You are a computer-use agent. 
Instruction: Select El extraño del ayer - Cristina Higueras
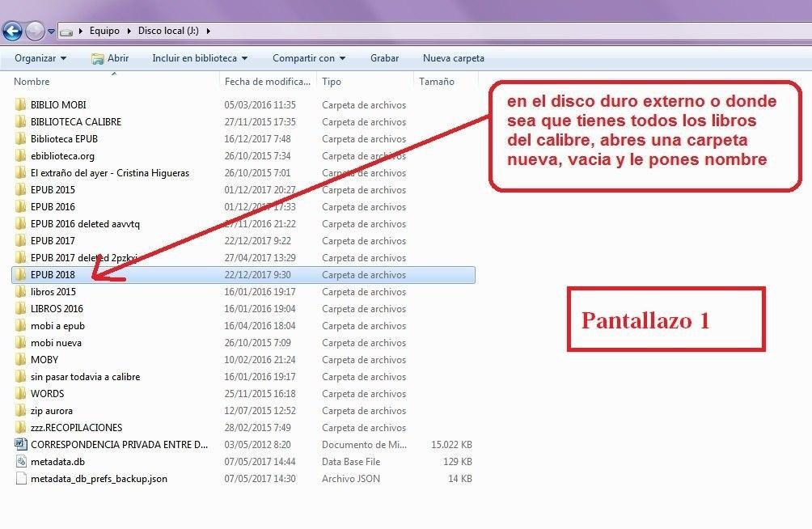[110, 172]
